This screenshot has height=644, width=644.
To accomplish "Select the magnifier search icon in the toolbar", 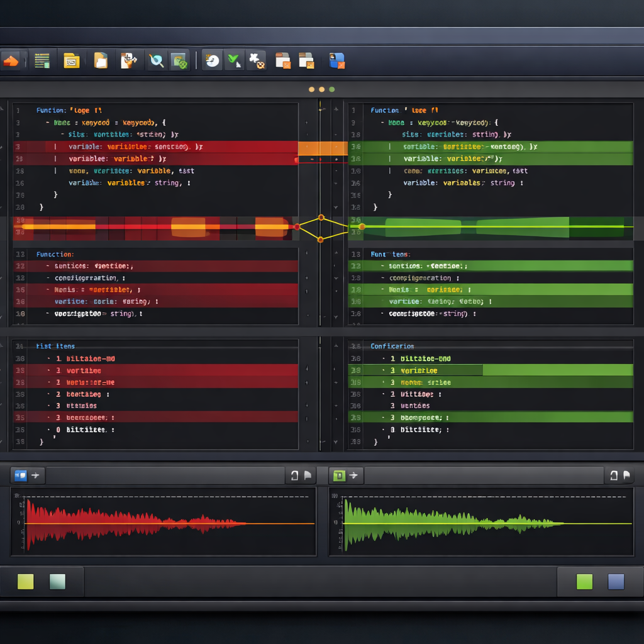I will tap(156, 61).
